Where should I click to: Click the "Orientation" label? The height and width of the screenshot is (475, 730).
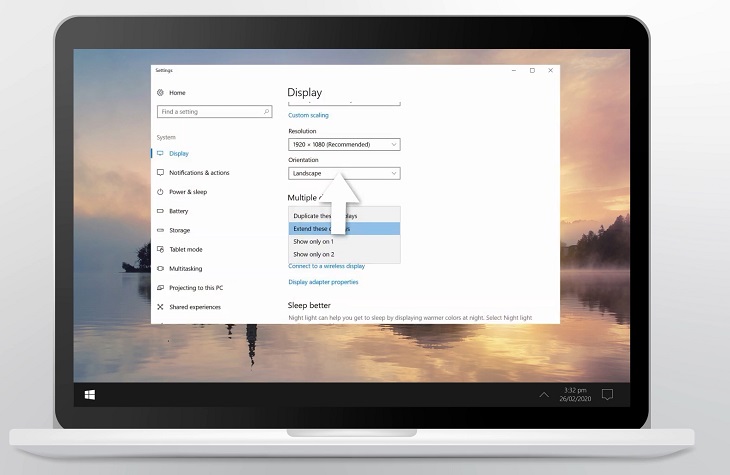point(303,160)
